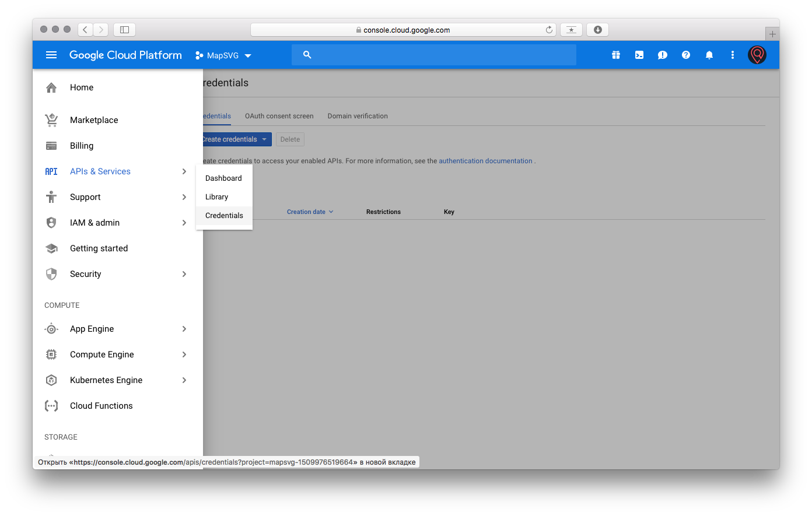Viewport: 812px width, 516px height.
Task: Go forward in Safari history
Action: [101, 30]
